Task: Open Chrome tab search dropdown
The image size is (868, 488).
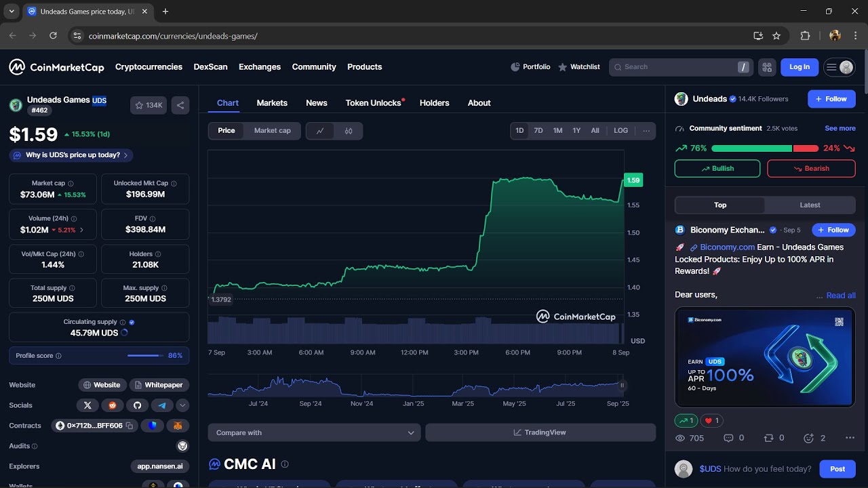Action: pos(12,12)
